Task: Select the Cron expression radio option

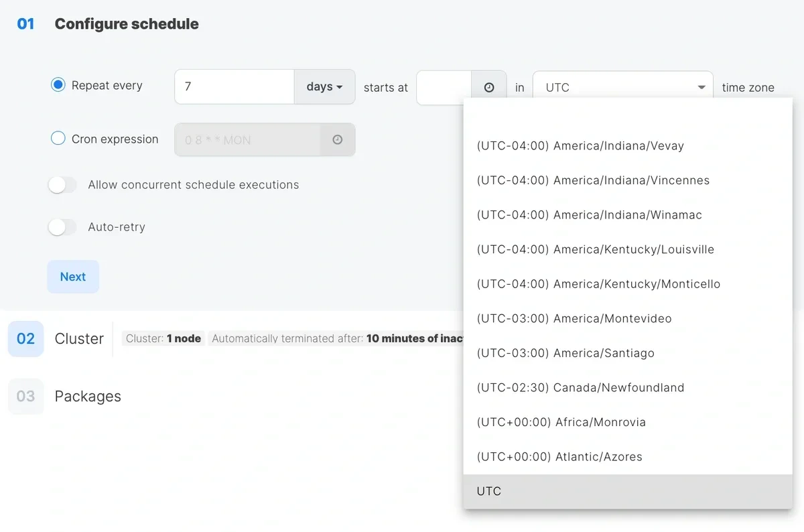Action: click(58, 139)
